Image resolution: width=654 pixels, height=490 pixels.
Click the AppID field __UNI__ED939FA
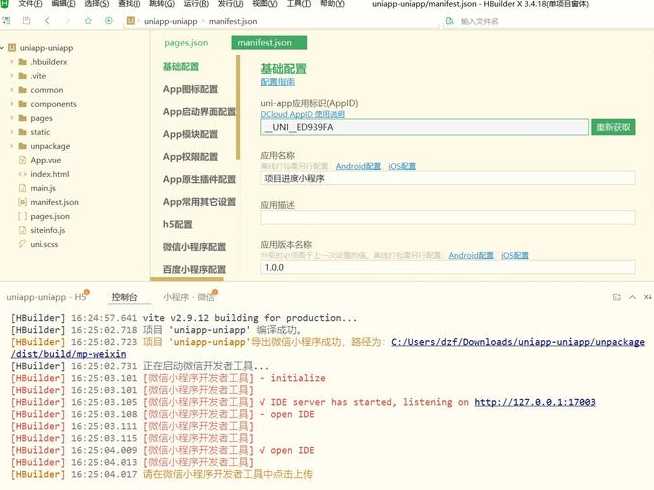(x=425, y=127)
